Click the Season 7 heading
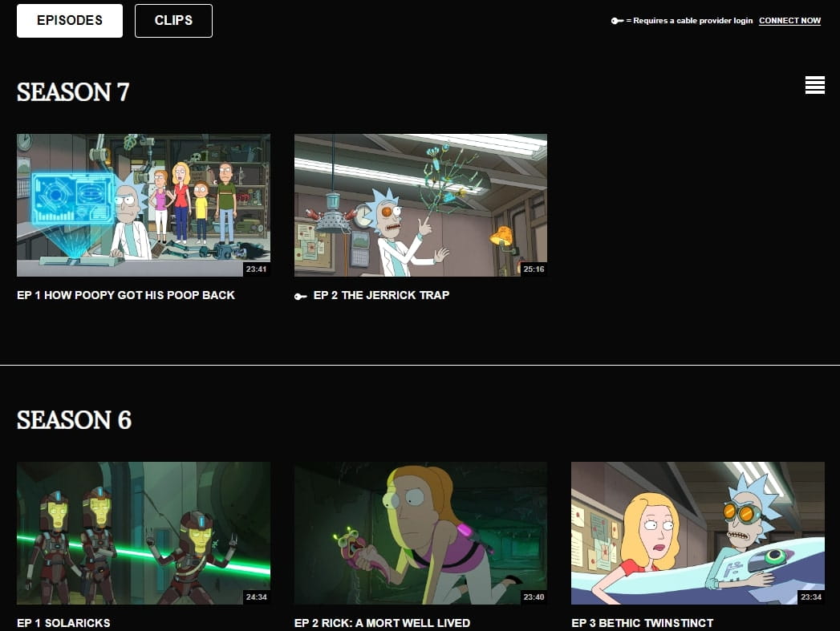The height and width of the screenshot is (631, 840). 73,92
